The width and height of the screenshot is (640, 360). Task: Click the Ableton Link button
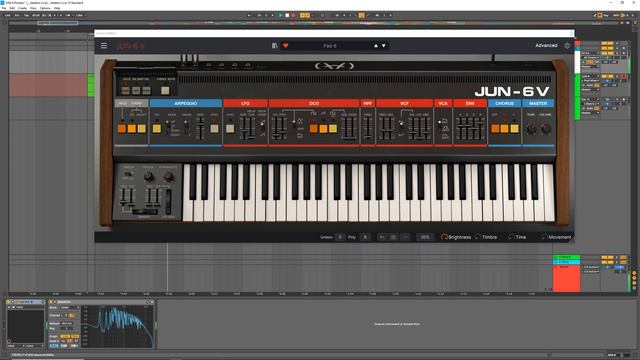(x=8, y=15)
